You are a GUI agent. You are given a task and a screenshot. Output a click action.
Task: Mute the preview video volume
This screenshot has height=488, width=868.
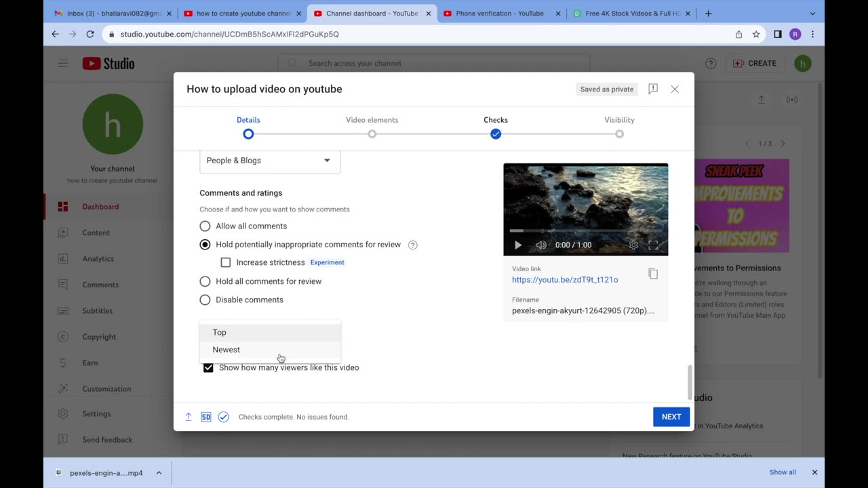coord(541,245)
